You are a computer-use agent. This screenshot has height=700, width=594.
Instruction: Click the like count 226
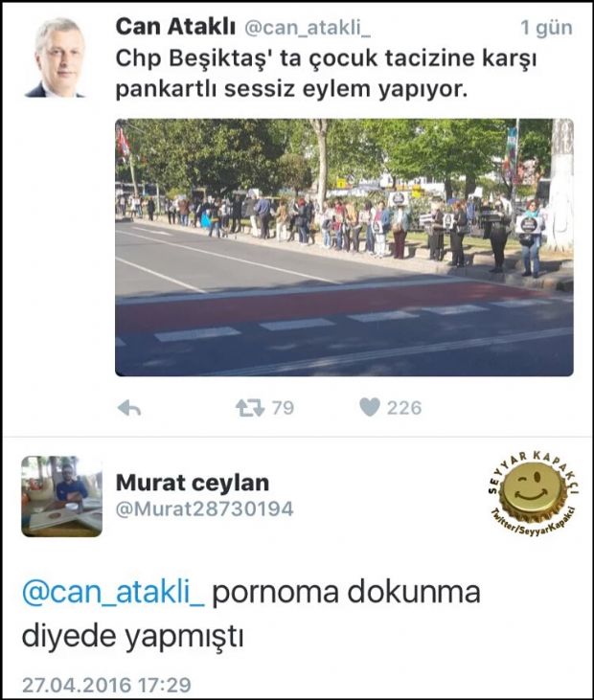tap(404, 408)
